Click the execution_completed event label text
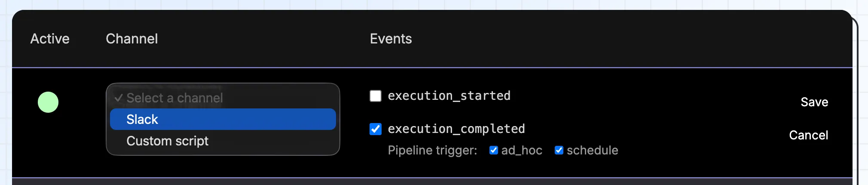The image size is (868, 185). 456,129
